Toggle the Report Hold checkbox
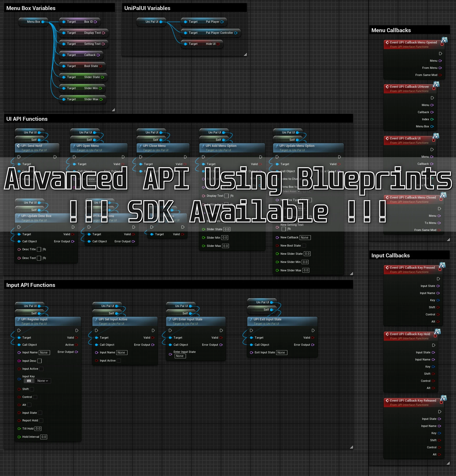 pos(41,421)
